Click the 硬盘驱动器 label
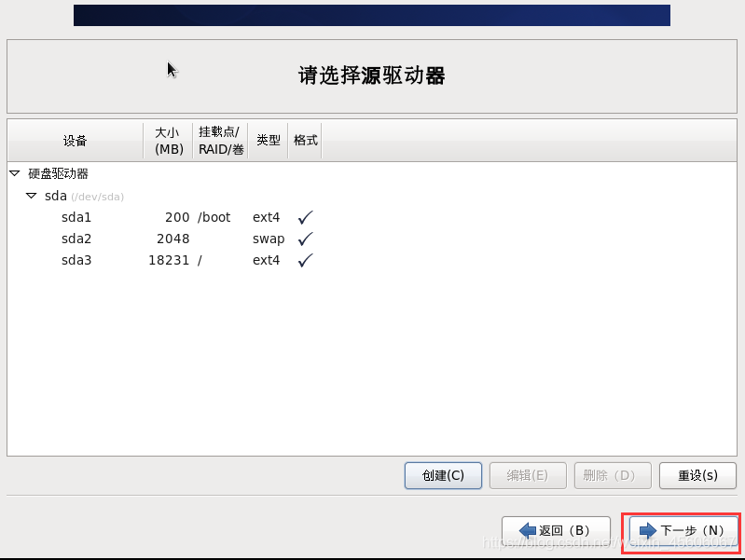 click(x=58, y=173)
